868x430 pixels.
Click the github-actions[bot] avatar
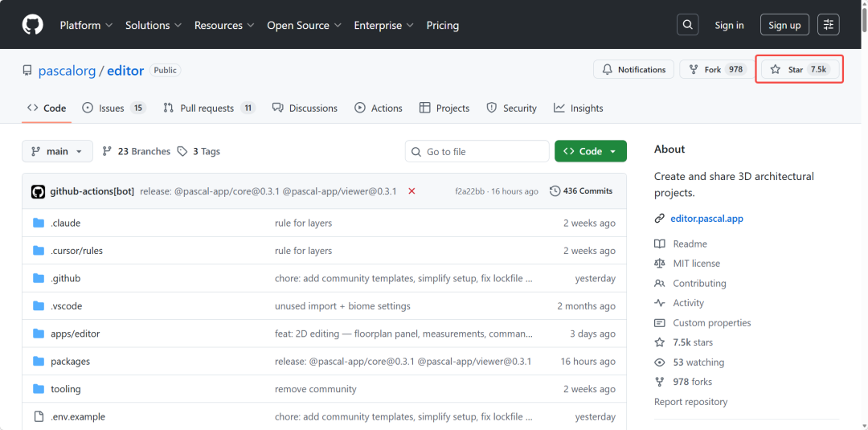[39, 191]
